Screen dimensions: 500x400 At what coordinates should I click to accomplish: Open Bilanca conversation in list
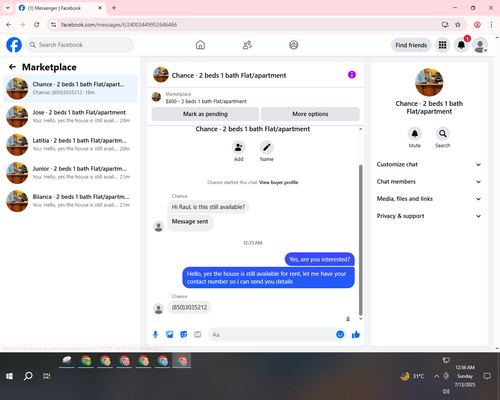[x=70, y=201]
